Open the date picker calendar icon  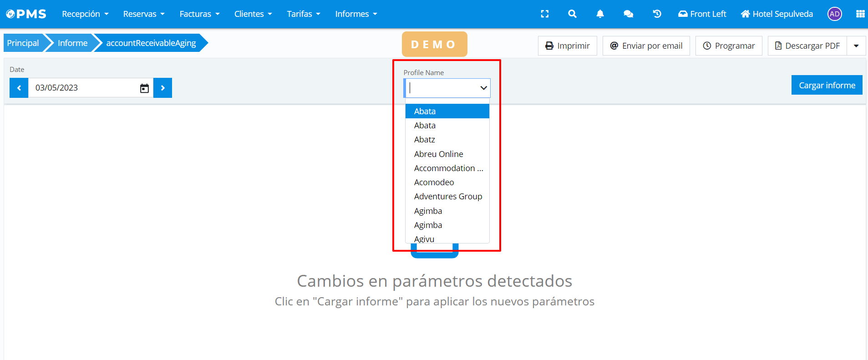[x=144, y=88]
